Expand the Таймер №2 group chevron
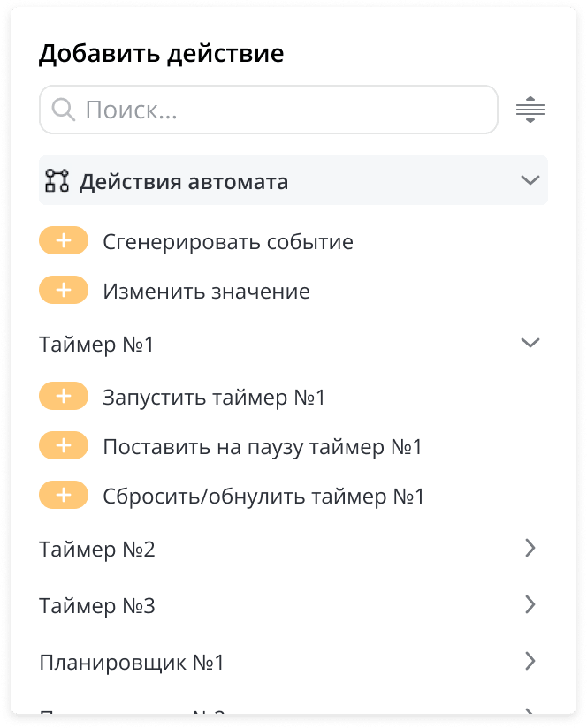The image size is (587, 728). (x=530, y=549)
